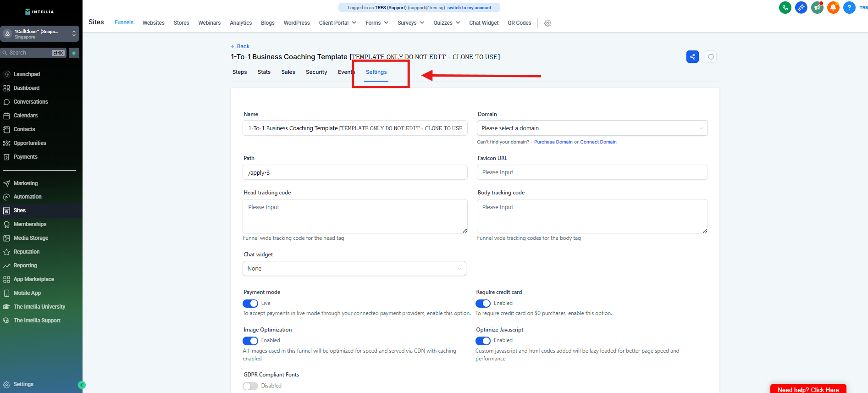Screen dimensions: 868x393
Task: Toggle the Payment mode Live switch
Action: pos(250,304)
